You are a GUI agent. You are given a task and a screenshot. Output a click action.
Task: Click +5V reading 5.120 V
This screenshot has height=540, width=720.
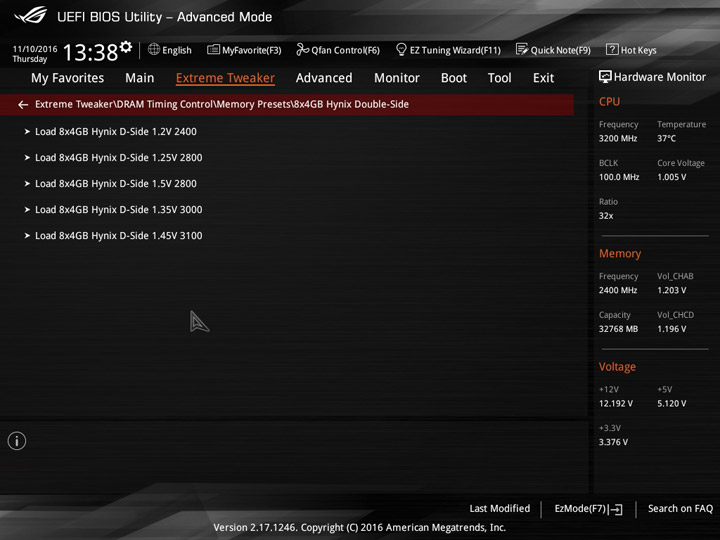671,403
